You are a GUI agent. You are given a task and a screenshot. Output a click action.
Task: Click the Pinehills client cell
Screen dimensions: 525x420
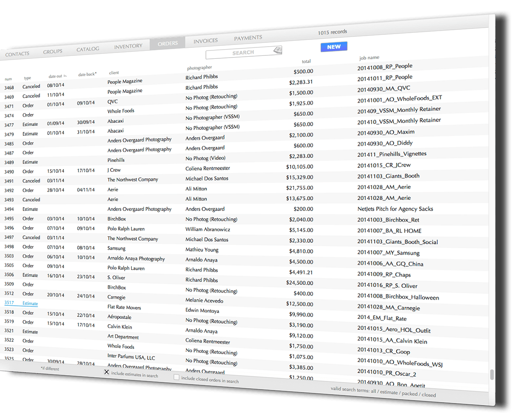[116, 160]
